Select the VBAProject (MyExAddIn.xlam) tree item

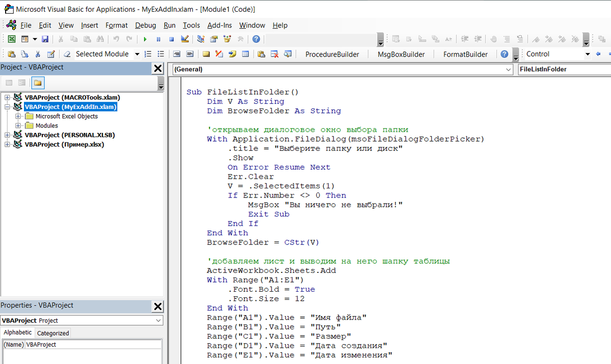[x=71, y=107]
